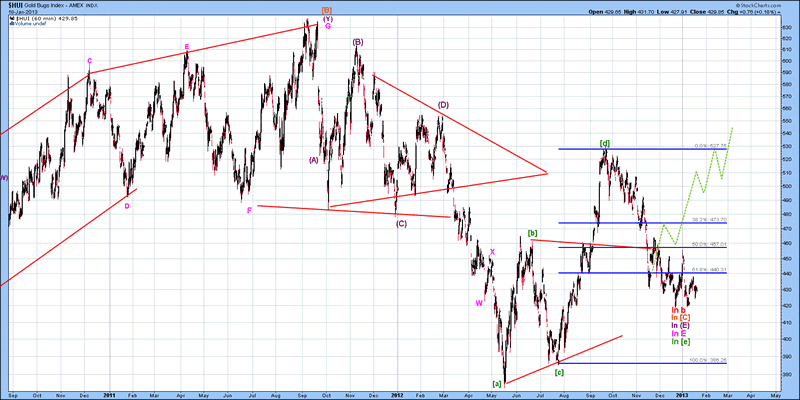Click the 38.2%: 473.70 Fibonacci label
Screen dimensions: 800x400
click(710, 220)
